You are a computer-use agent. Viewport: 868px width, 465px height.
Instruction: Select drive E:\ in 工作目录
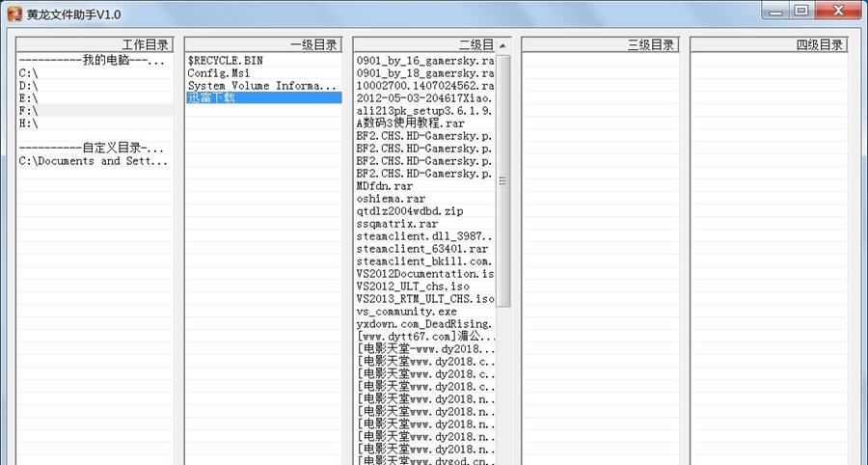[x=95, y=98]
